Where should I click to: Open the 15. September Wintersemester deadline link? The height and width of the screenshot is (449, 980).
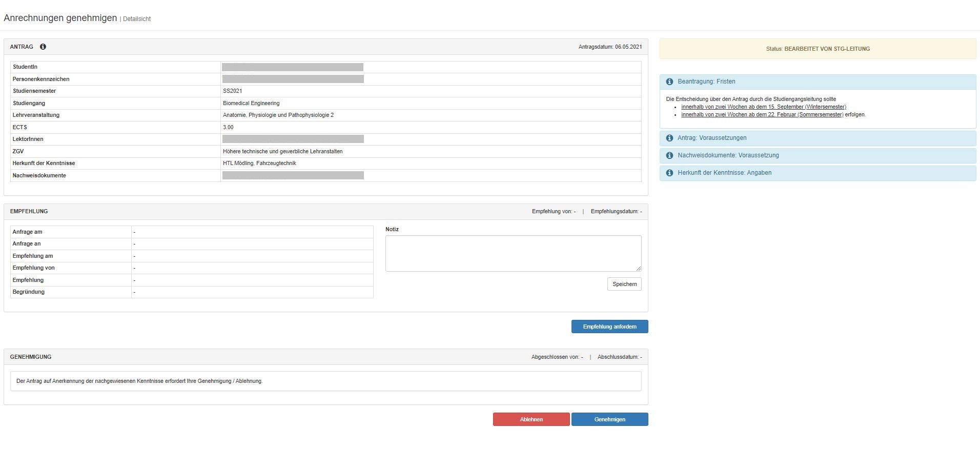(763, 107)
